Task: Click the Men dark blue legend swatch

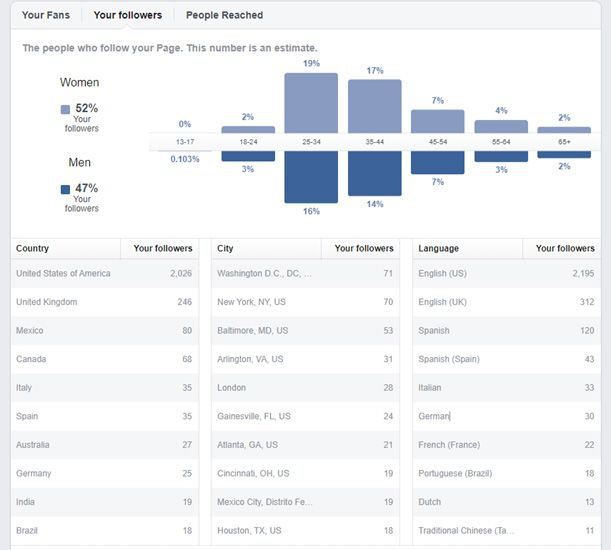Action: [65, 188]
